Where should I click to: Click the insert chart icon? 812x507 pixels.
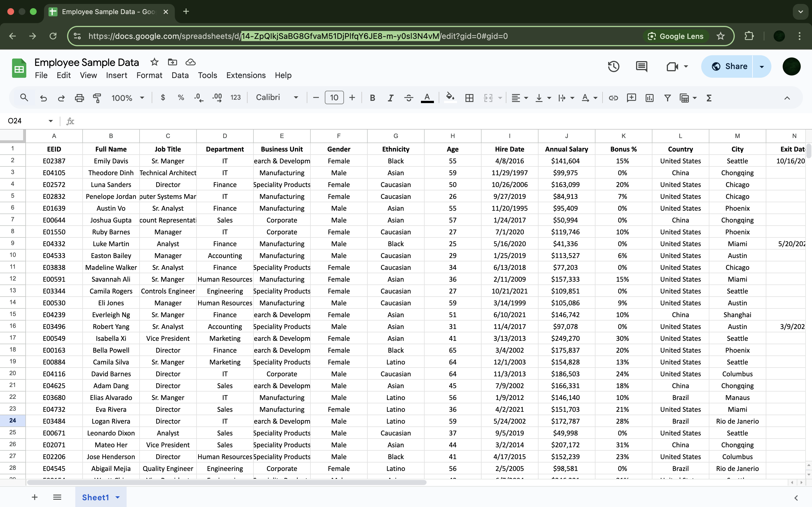point(649,98)
